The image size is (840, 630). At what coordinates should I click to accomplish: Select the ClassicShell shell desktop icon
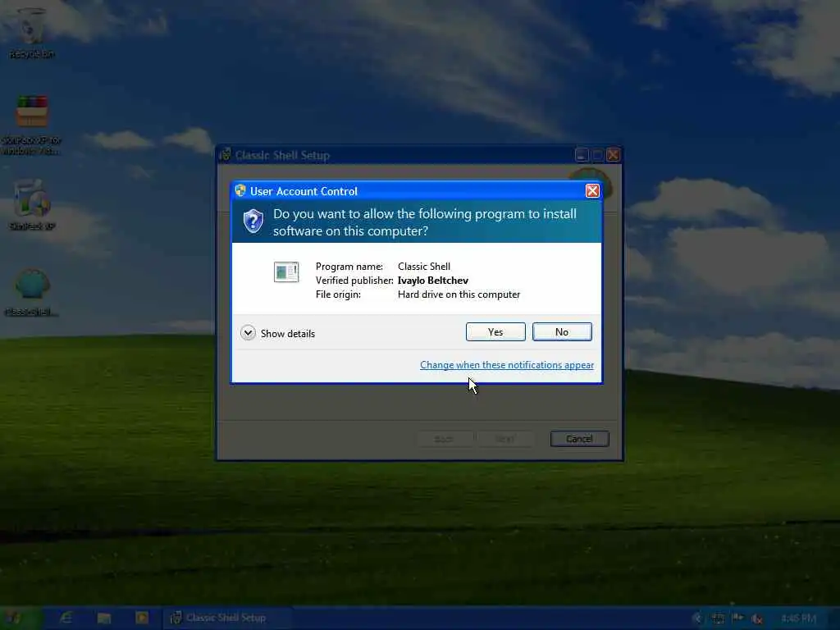32,293
